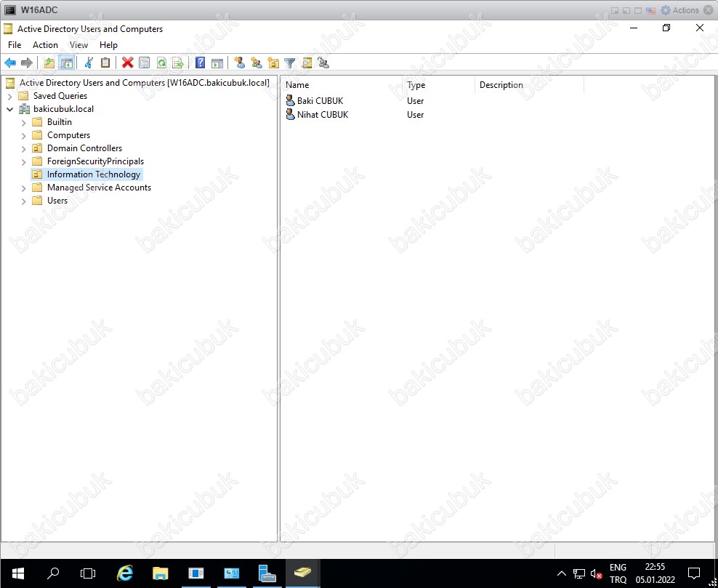Click the Find objects magnifier icon
718x588 pixels.
[x=307, y=63]
